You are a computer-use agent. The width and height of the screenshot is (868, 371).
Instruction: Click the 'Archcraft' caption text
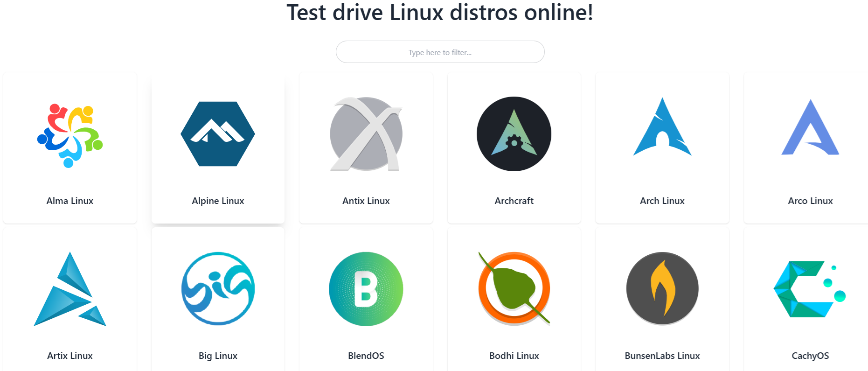pyautogui.click(x=514, y=201)
